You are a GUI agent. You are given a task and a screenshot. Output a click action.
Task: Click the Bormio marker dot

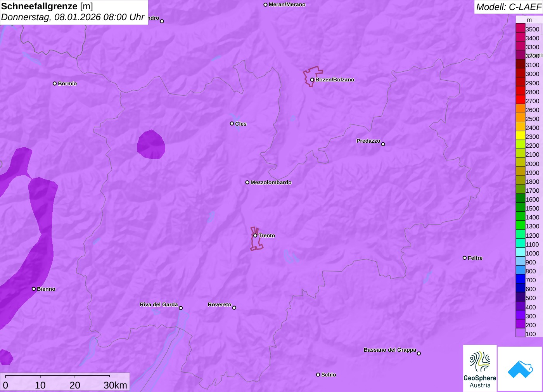click(x=55, y=83)
